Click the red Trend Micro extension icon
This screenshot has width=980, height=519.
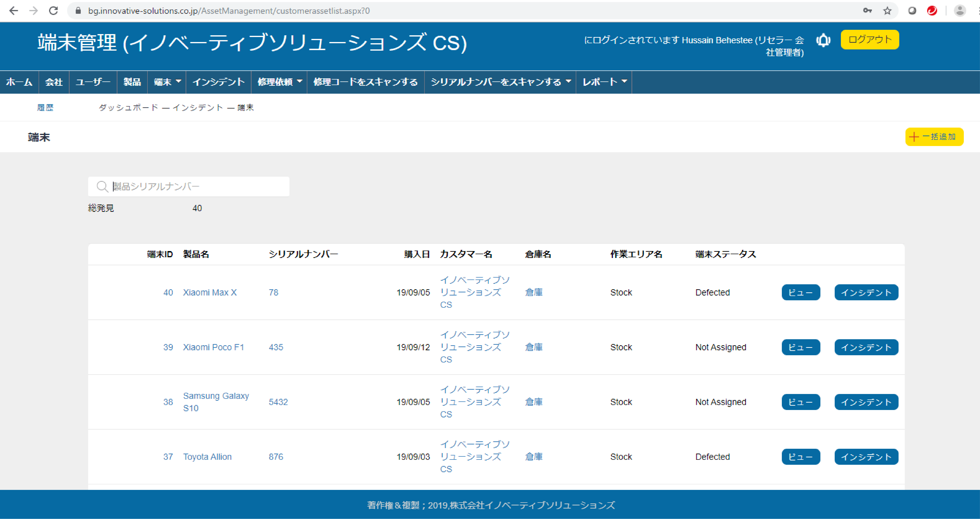point(932,11)
